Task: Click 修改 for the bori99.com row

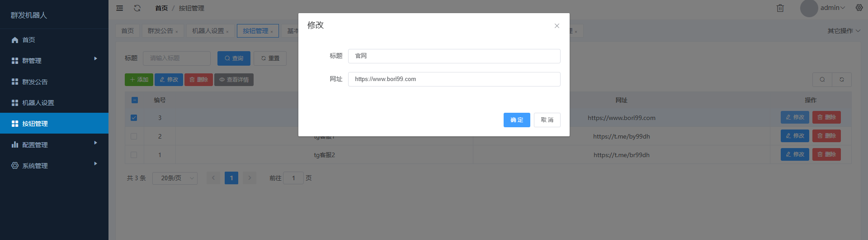Action: [795, 117]
